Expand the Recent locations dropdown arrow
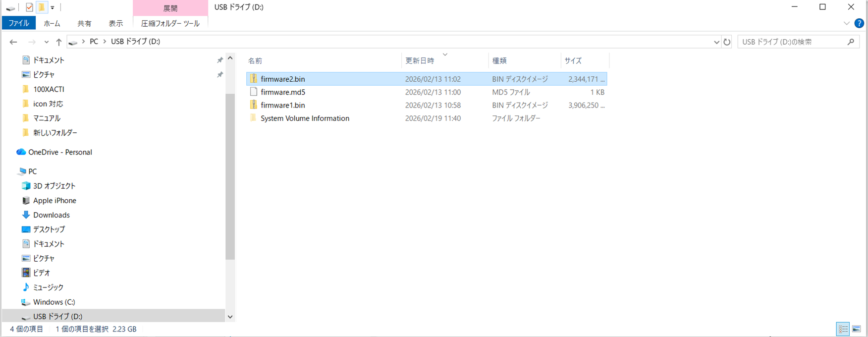 46,42
